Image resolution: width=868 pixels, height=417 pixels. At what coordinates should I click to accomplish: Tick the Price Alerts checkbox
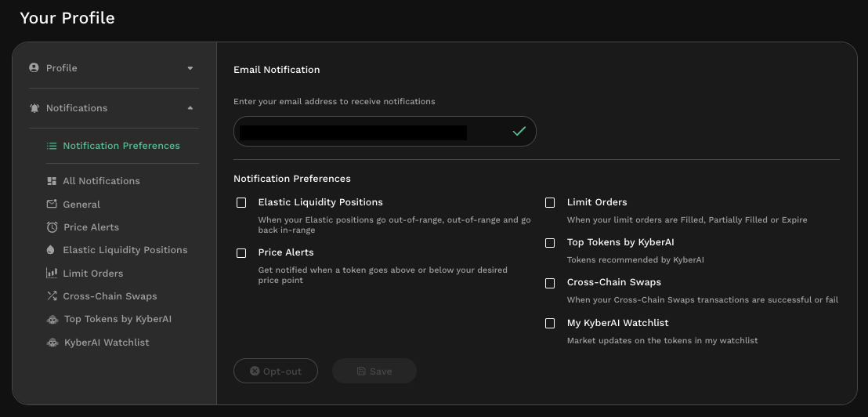tap(241, 253)
